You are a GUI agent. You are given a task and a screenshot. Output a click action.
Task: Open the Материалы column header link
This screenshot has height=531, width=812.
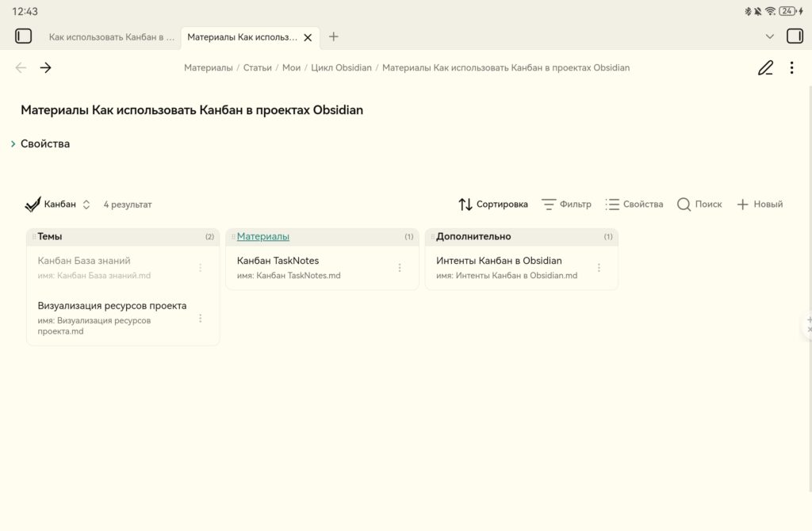(x=263, y=236)
